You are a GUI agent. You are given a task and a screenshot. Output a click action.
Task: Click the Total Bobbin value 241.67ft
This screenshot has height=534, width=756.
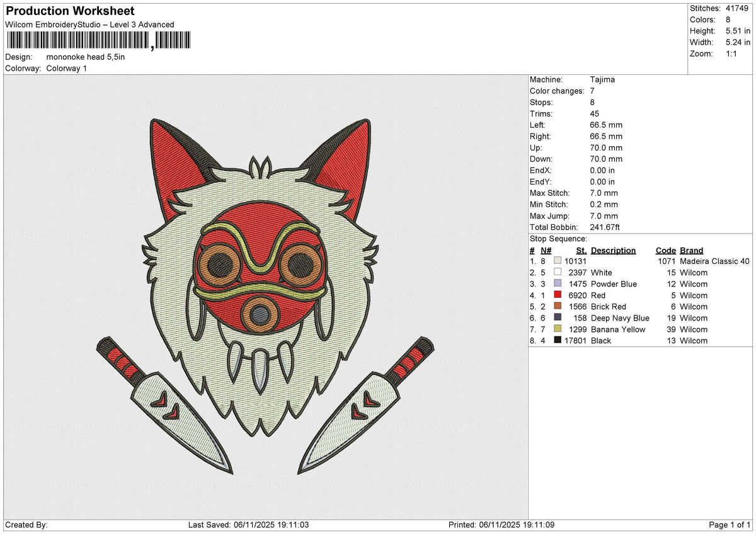tap(605, 227)
